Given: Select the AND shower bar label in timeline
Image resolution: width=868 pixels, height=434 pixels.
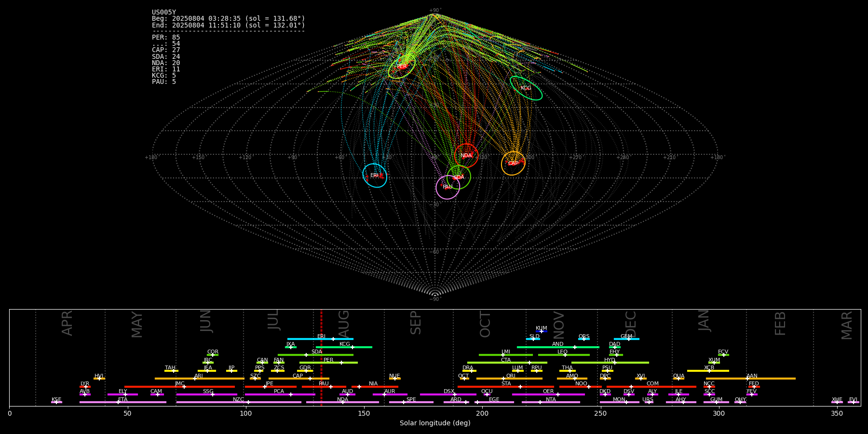Looking at the screenshot, I should pyautogui.click(x=558, y=344).
